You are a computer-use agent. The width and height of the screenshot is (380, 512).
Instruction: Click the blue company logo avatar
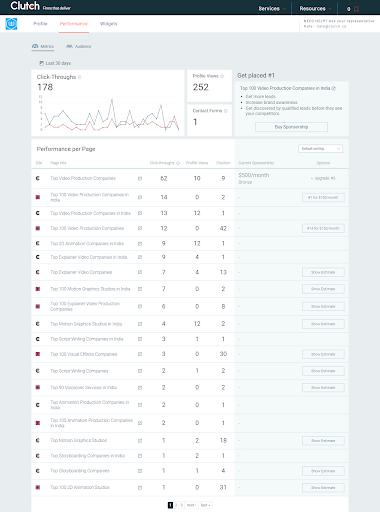tap(11, 24)
